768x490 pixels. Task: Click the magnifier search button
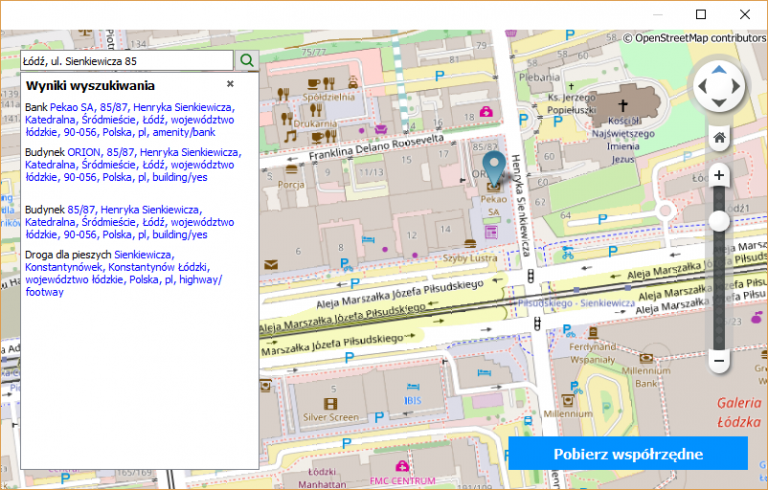(x=247, y=60)
